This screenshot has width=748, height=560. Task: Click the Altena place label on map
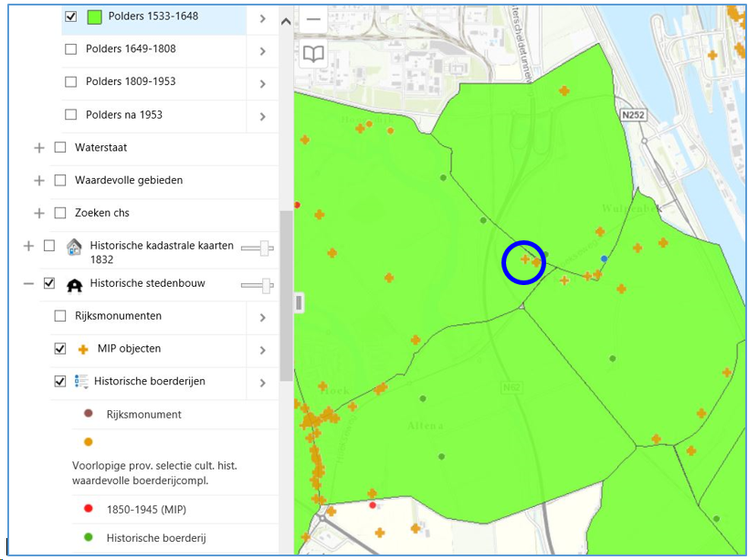point(425,426)
